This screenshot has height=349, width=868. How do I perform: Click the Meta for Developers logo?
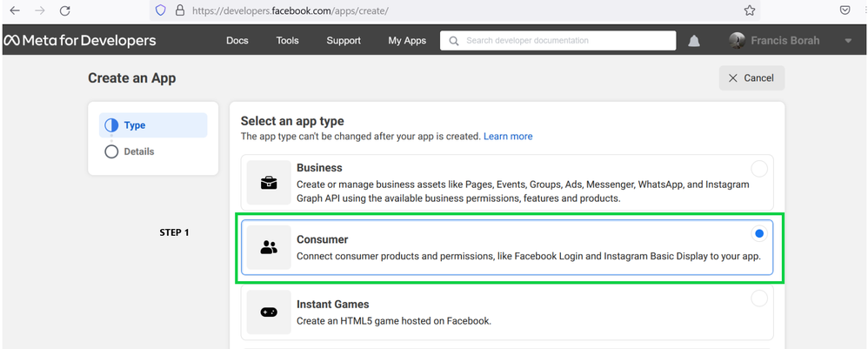tap(80, 41)
